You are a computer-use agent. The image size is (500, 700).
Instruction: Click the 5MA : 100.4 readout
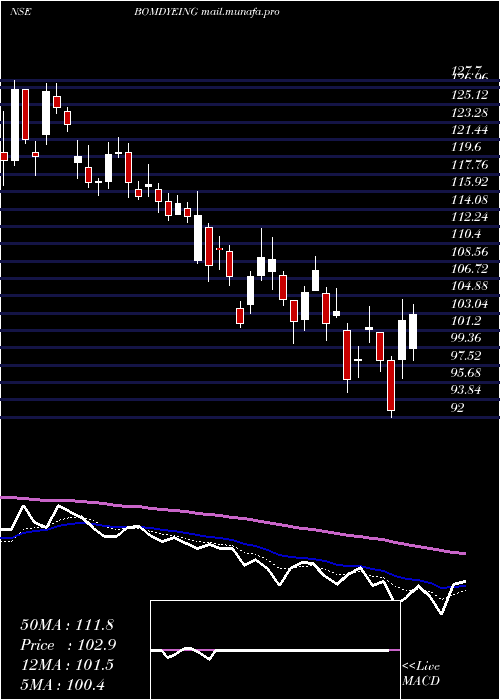[x=62, y=684]
